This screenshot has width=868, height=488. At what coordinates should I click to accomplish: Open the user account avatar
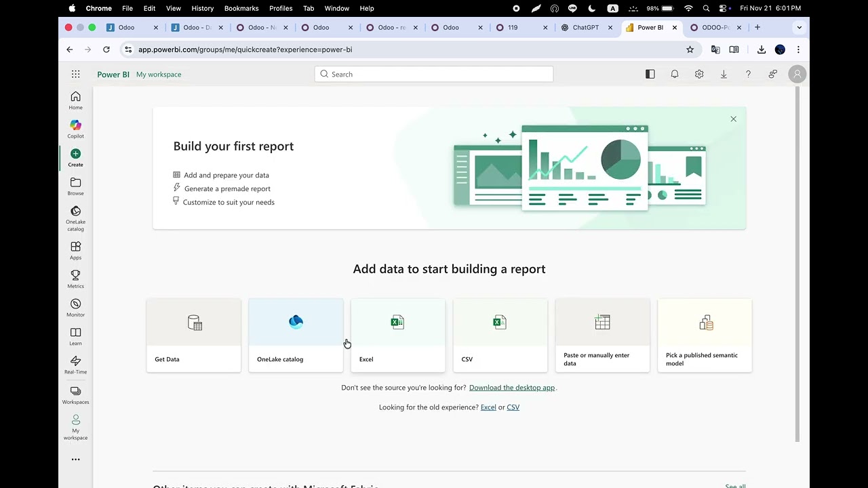tap(797, 75)
